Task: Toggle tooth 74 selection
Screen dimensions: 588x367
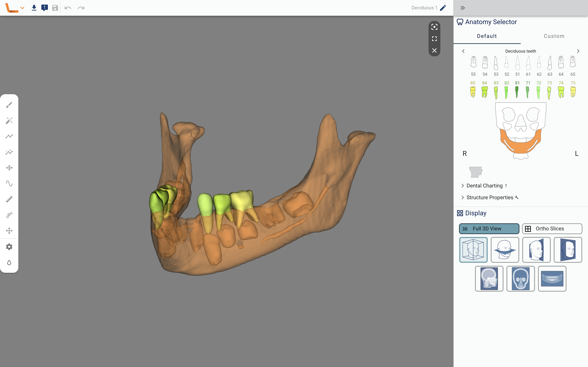Action: click(x=561, y=92)
